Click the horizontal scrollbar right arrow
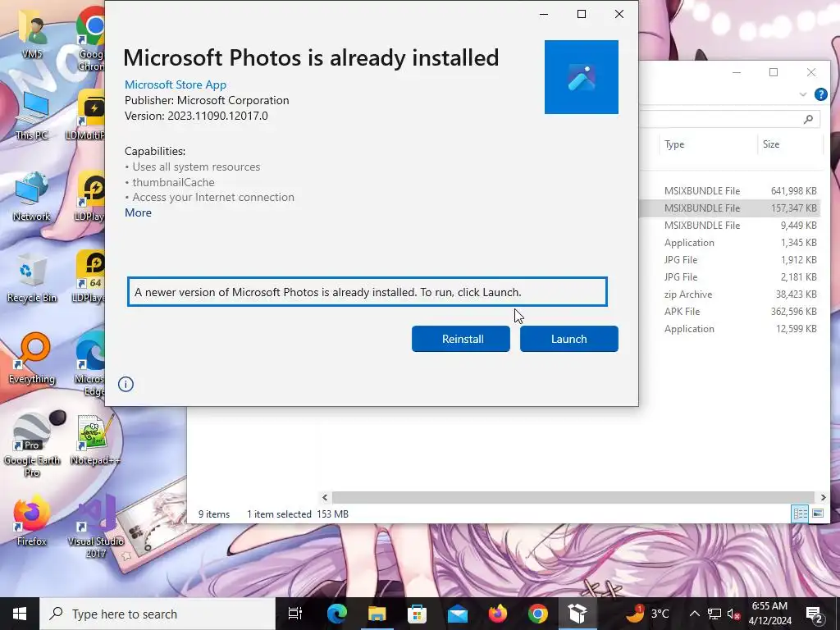The width and height of the screenshot is (840, 630). click(823, 498)
